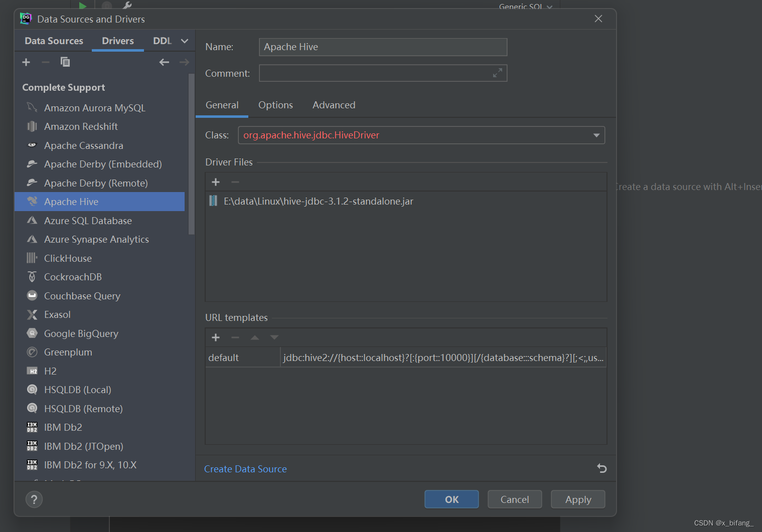Move URL template up
Image resolution: width=762 pixels, height=532 pixels.
255,337
